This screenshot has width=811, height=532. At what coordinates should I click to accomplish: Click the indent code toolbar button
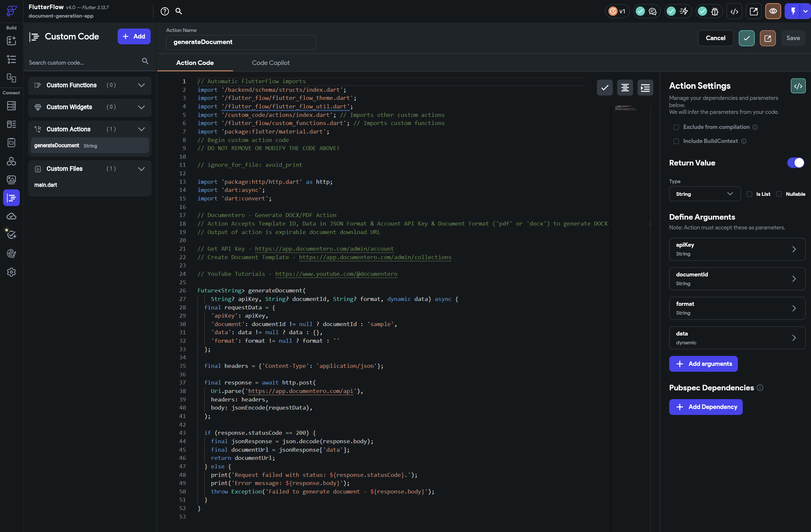click(x=645, y=88)
